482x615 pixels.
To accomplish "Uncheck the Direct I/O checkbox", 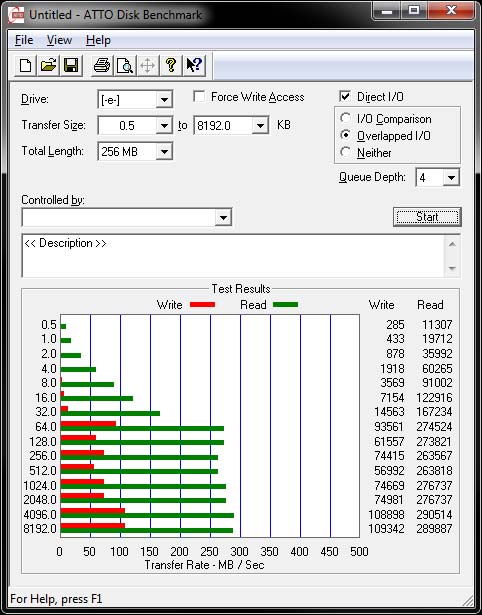I will click(x=345, y=96).
